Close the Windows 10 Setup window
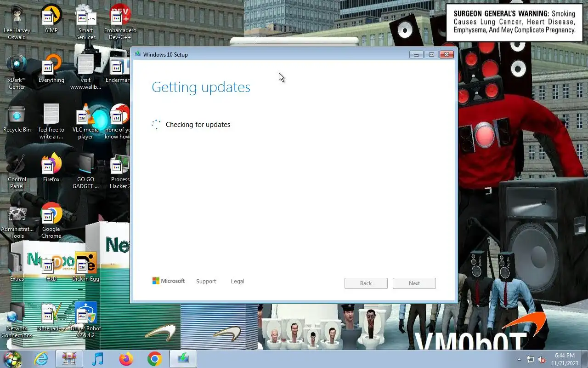The width and height of the screenshot is (588, 368). click(447, 55)
